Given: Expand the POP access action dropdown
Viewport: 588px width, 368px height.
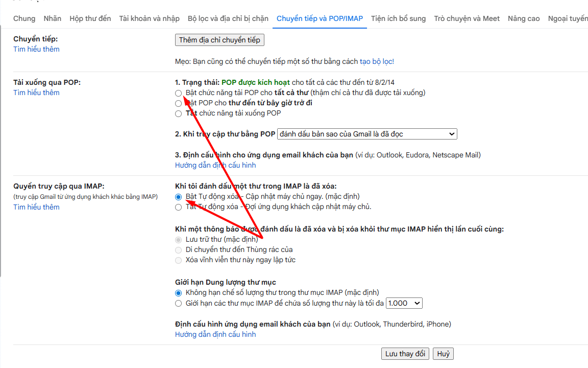Looking at the screenshot, I should tap(366, 134).
